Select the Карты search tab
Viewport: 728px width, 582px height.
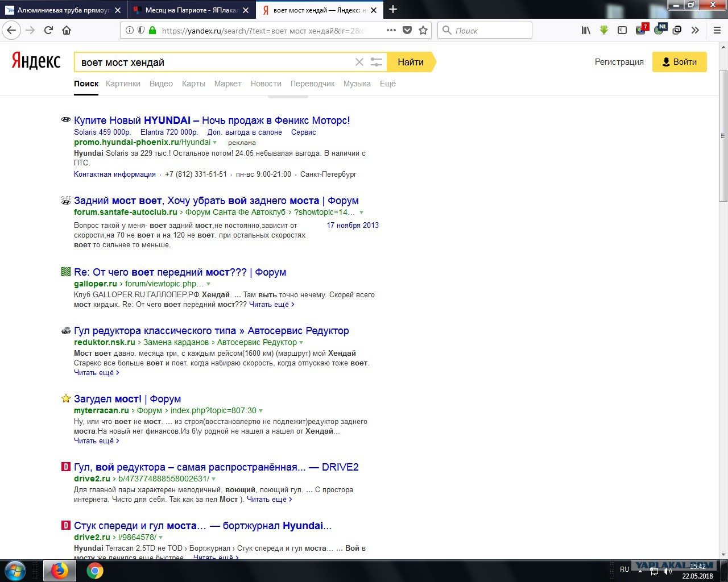click(x=193, y=84)
